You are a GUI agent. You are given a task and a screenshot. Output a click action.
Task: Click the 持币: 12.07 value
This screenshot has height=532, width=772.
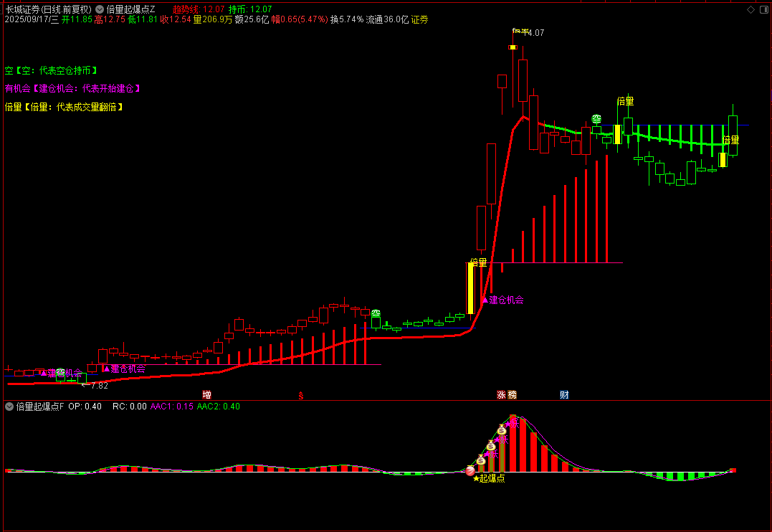pyautogui.click(x=250, y=9)
